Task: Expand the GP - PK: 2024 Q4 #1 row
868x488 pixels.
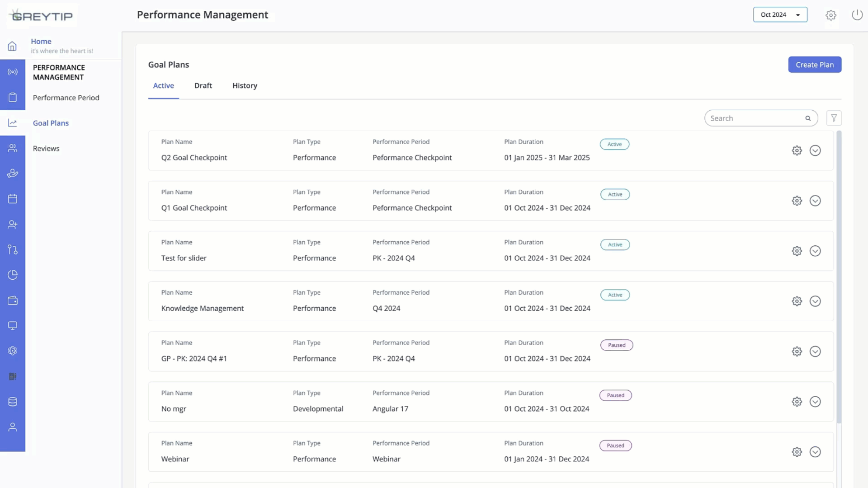Action: pyautogui.click(x=815, y=352)
